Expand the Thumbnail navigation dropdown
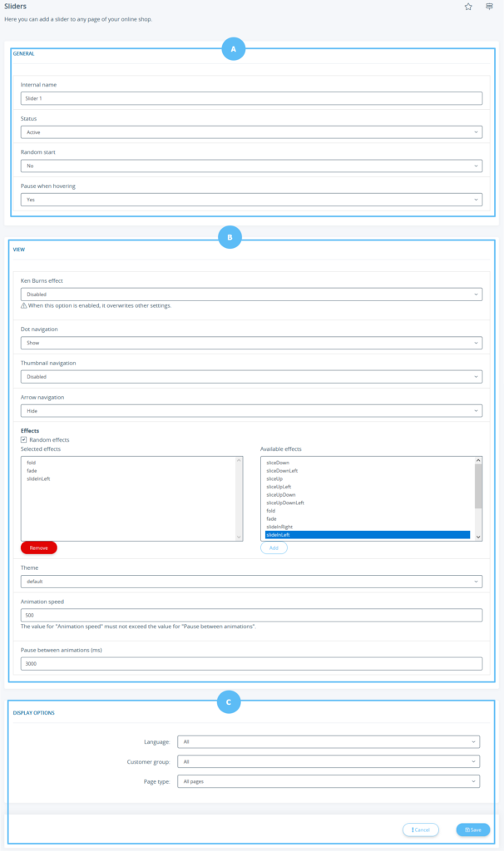The height and width of the screenshot is (852, 504). point(251,376)
